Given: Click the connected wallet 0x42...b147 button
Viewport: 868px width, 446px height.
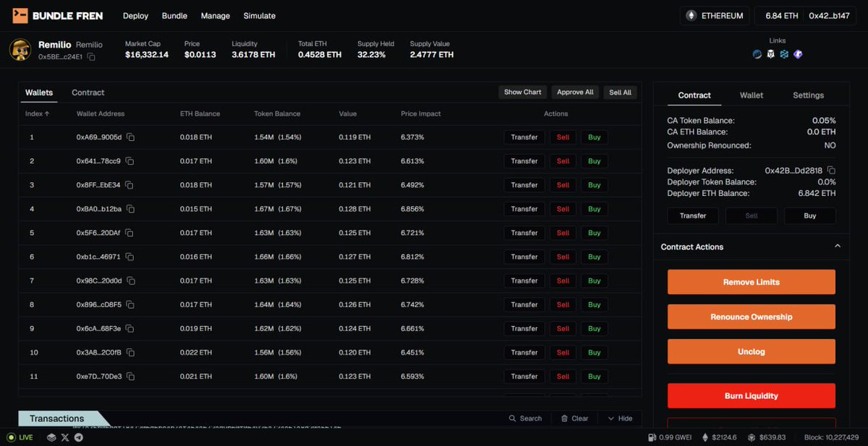Looking at the screenshot, I should [x=829, y=15].
